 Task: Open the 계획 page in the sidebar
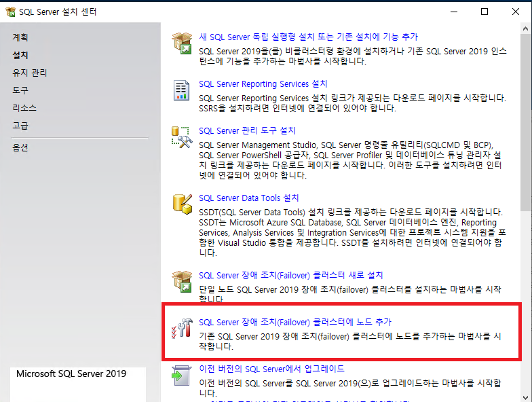20,37
